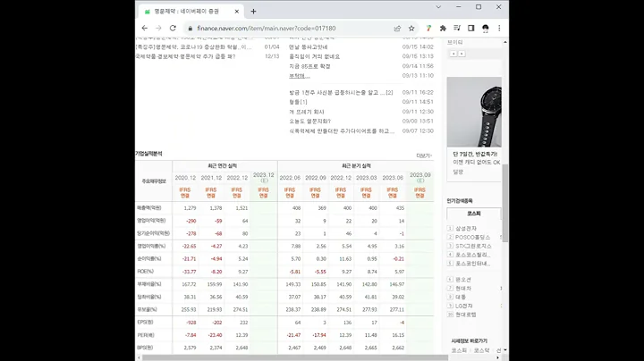Click the 최근 연간 실적 header
This screenshot has width=644, height=361.
tap(222, 165)
